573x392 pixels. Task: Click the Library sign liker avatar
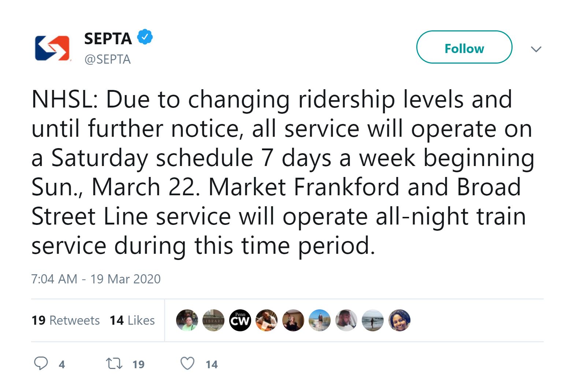[213, 320]
